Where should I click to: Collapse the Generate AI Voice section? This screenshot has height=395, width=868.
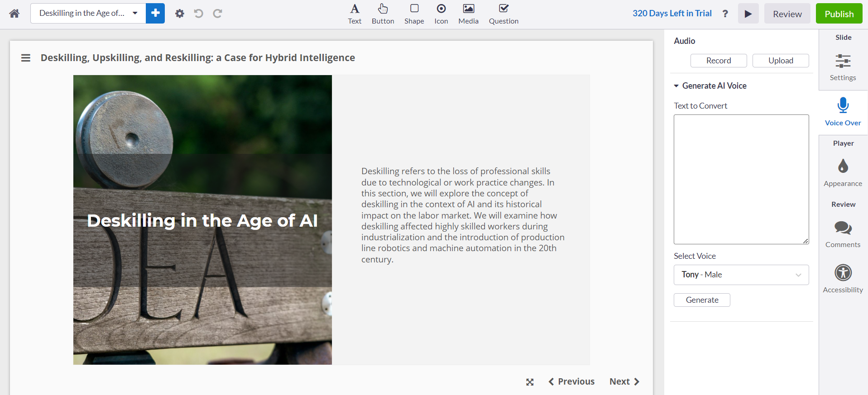coord(710,86)
